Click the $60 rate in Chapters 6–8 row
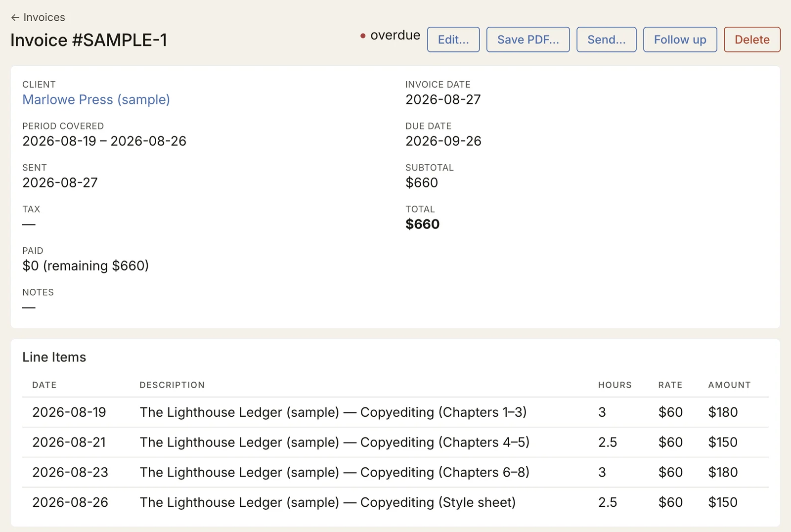 tap(670, 472)
